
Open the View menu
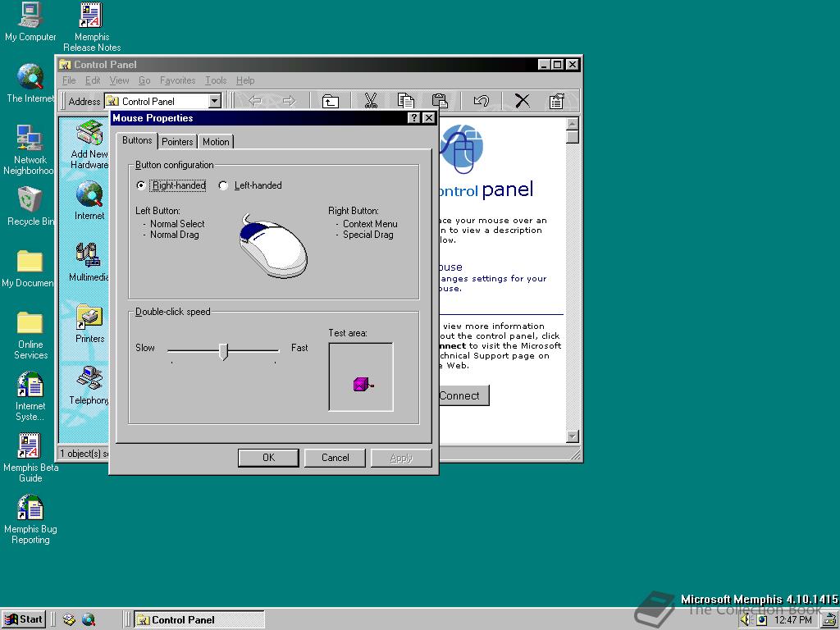click(x=120, y=80)
